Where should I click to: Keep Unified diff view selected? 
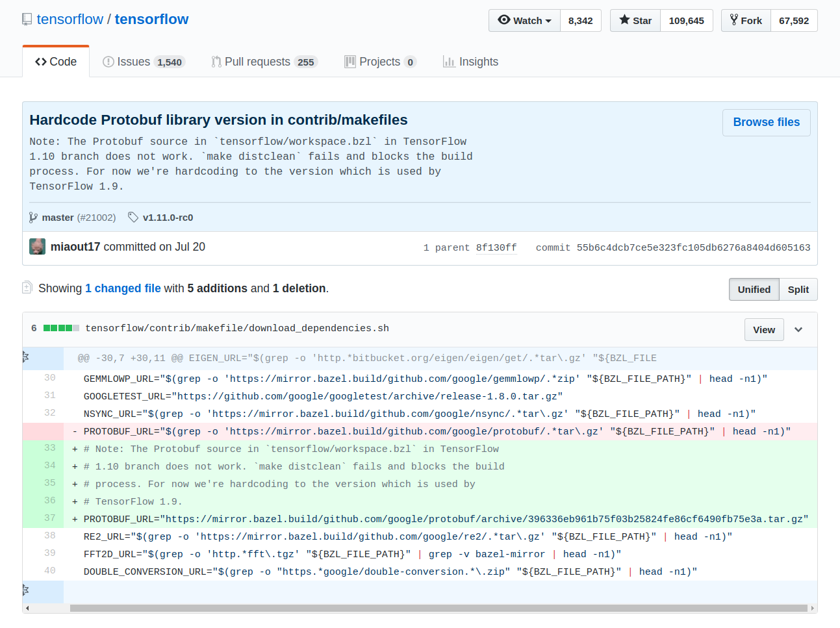[x=754, y=289]
